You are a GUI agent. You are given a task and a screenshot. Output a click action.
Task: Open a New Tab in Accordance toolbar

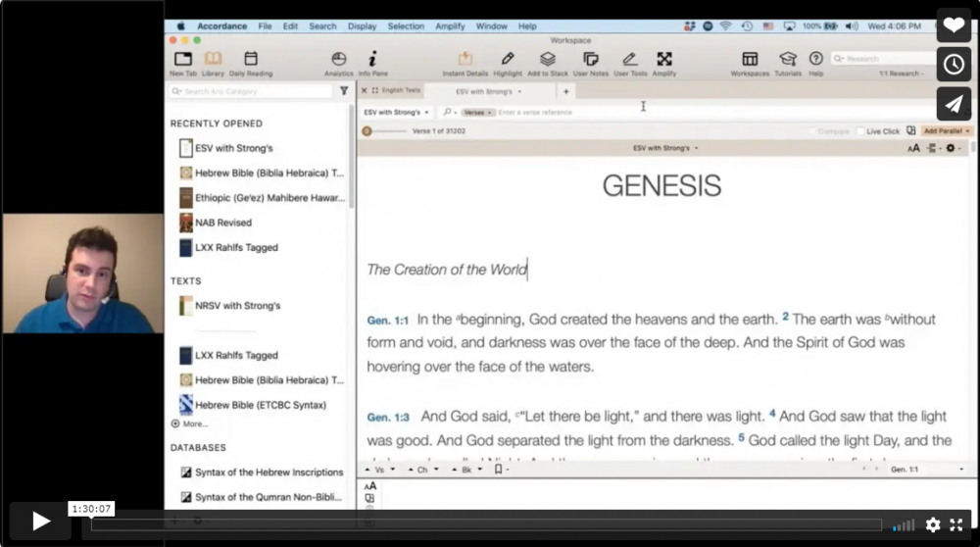pyautogui.click(x=183, y=63)
